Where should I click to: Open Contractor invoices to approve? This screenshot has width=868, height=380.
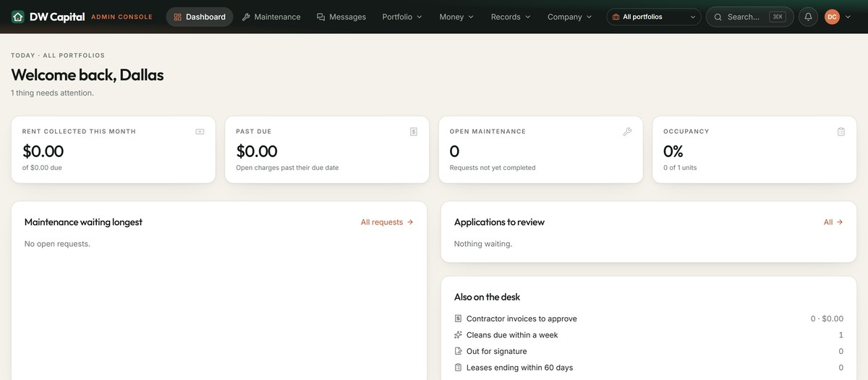tap(649, 318)
